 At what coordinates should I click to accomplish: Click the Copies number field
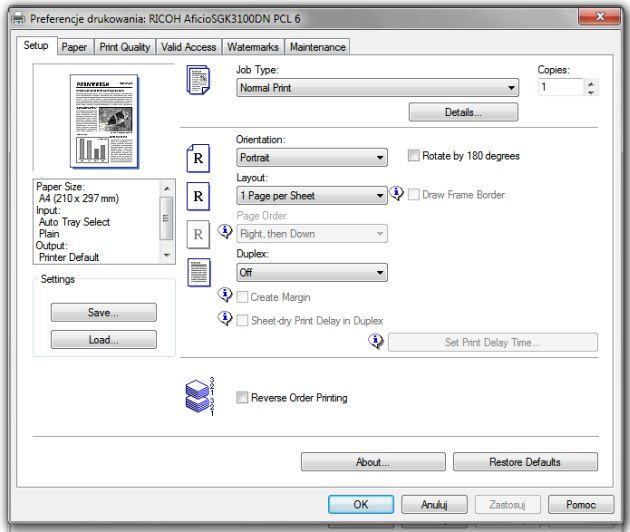tap(560, 87)
